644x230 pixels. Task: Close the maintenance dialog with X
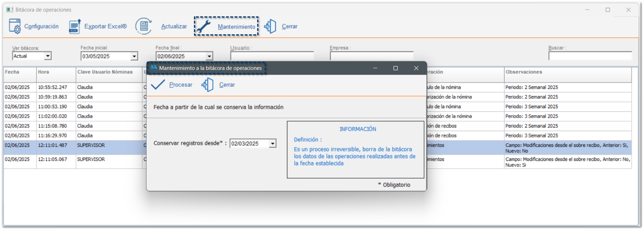coord(416,68)
